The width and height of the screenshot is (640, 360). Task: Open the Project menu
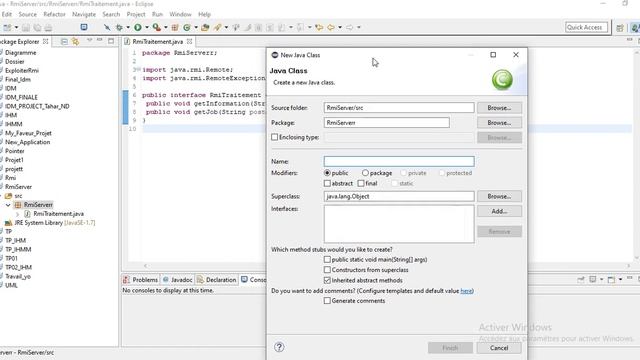pyautogui.click(x=136, y=14)
